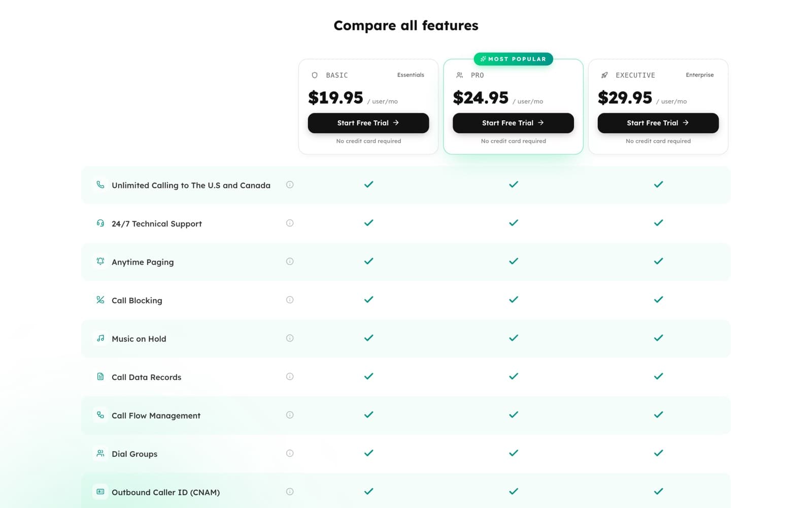Click Pro checkmark for Music on Hold
The width and height of the screenshot is (812, 508).
point(514,338)
